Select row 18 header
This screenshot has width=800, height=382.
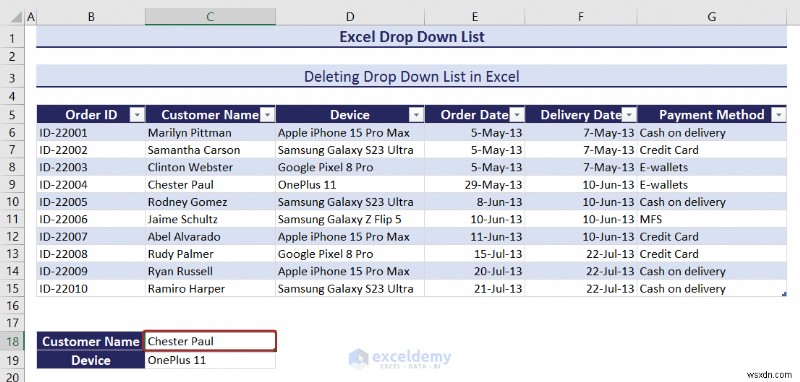(x=12, y=341)
